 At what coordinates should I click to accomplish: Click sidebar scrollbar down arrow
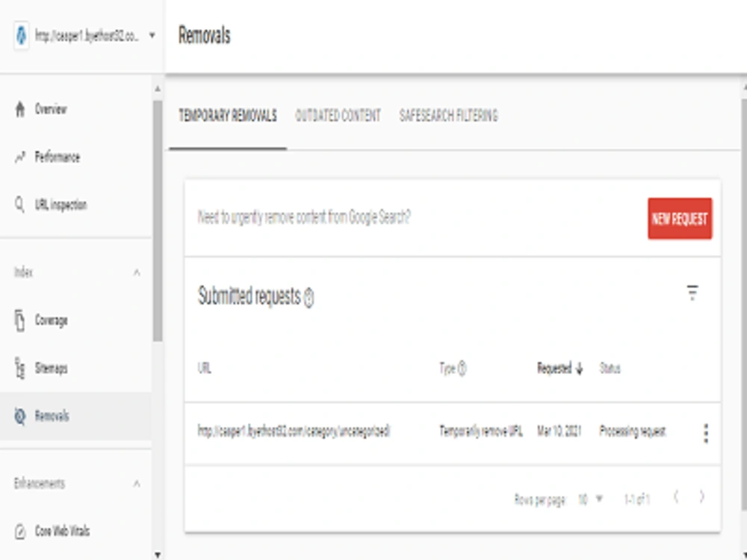158,555
